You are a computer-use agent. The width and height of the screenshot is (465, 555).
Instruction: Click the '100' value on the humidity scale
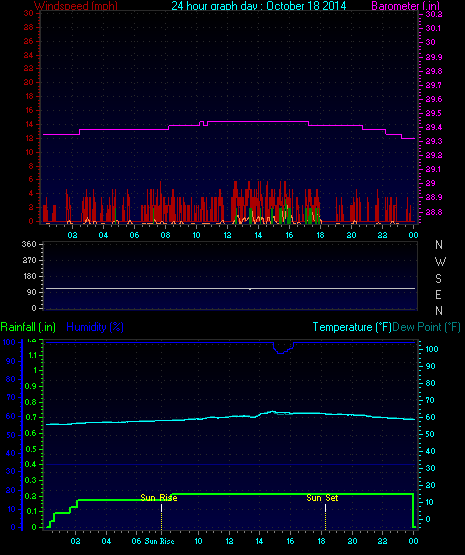9,342
